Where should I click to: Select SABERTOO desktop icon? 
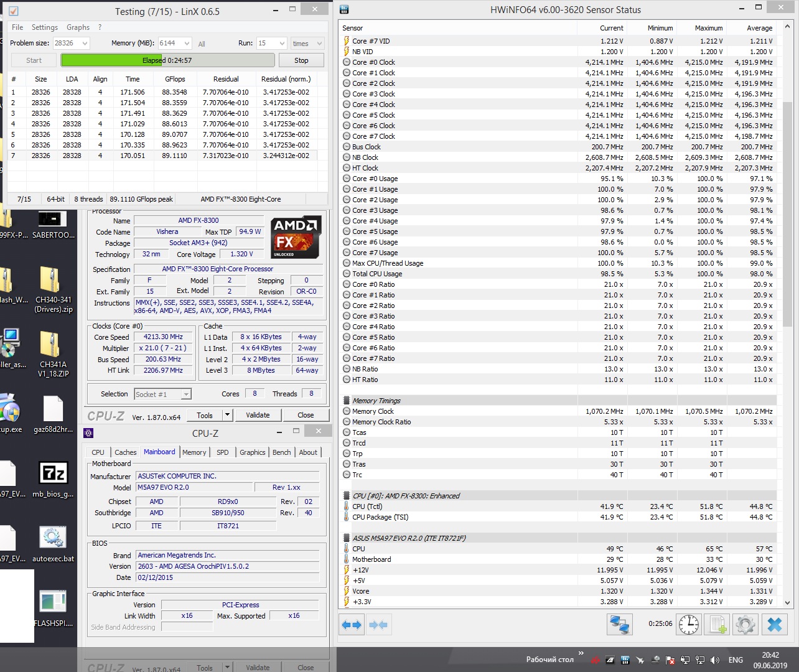tap(53, 224)
